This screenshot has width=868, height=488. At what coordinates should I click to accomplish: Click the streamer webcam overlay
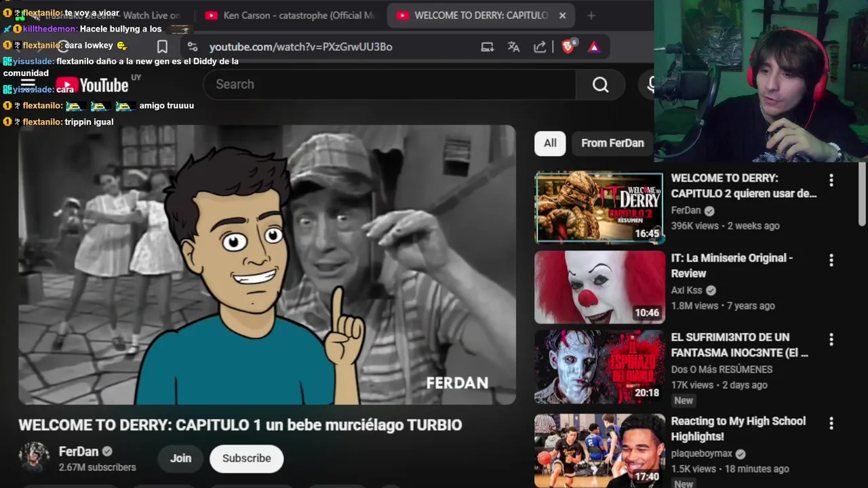761,81
